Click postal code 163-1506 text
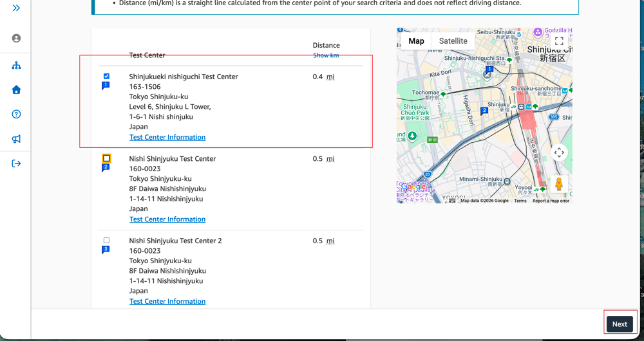 coord(144,87)
